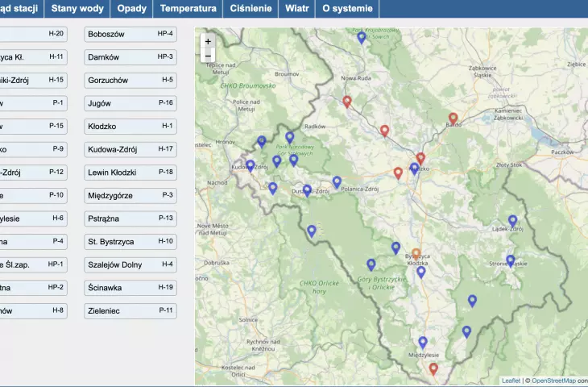Open the H-8 station button
This screenshot has width=588, height=387.
coord(33,310)
